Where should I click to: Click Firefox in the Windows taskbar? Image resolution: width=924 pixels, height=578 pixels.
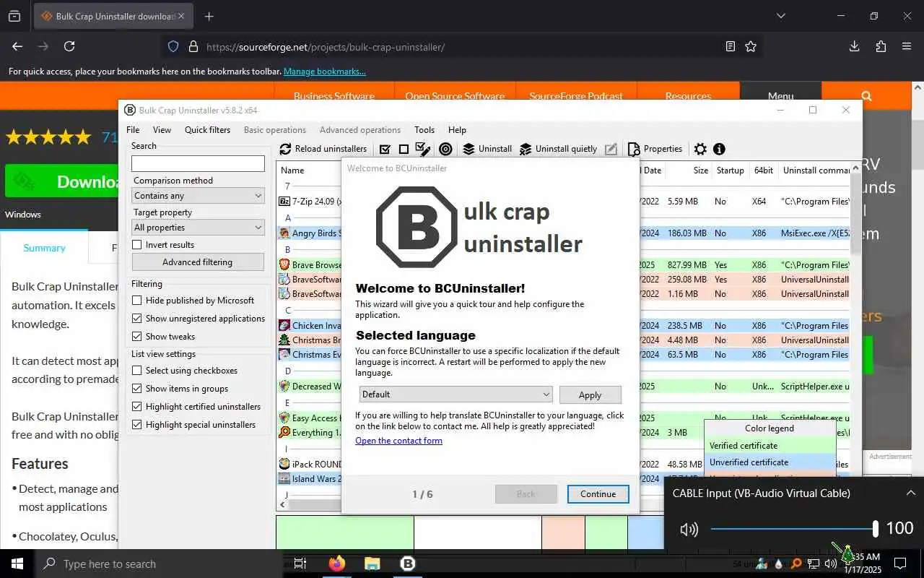[336, 564]
